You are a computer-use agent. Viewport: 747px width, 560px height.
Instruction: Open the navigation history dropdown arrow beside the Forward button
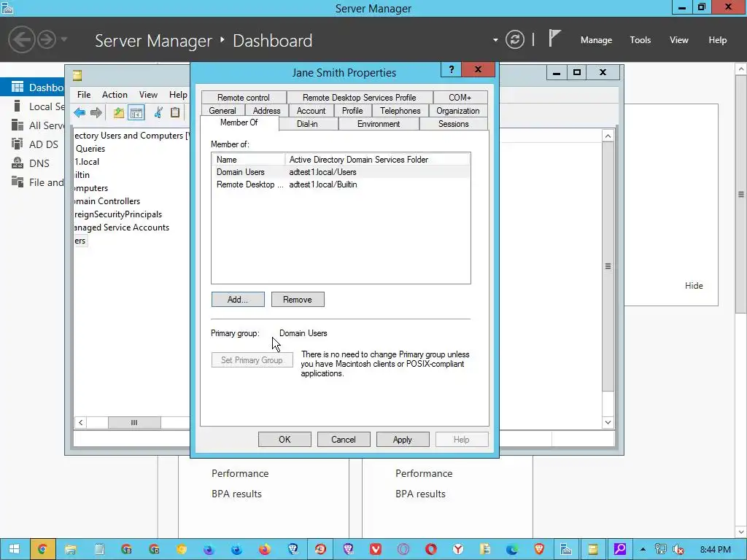(64, 39)
